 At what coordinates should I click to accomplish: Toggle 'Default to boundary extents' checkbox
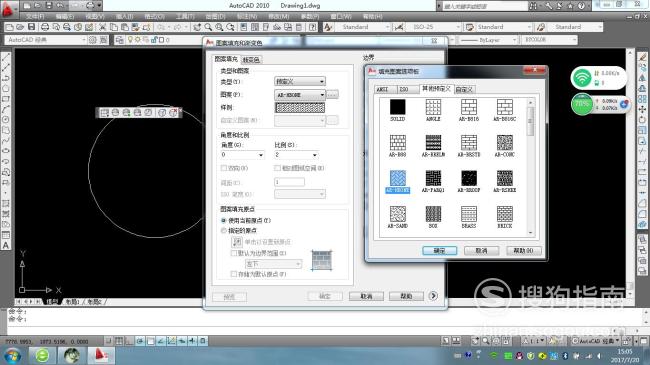pos(234,253)
